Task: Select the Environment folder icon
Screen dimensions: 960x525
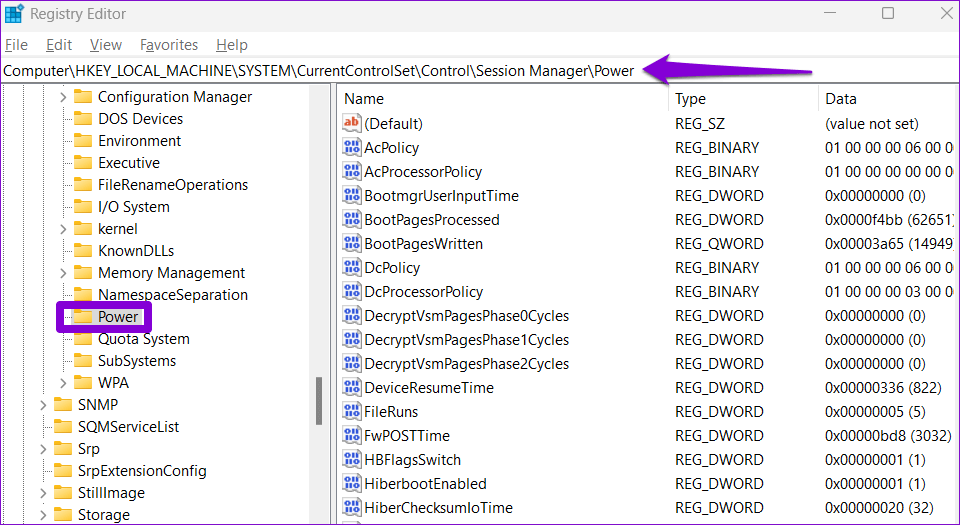Action: (x=83, y=141)
